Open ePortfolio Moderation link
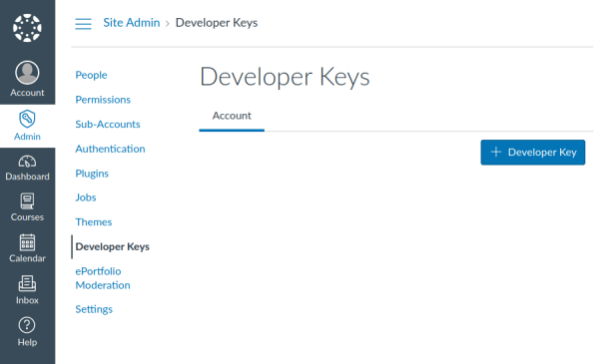Viewport: 606px width, 364px height. click(103, 278)
